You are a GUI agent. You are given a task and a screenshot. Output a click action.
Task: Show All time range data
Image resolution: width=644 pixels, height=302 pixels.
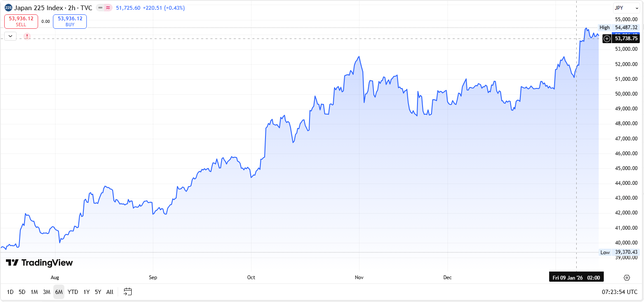pos(110,292)
